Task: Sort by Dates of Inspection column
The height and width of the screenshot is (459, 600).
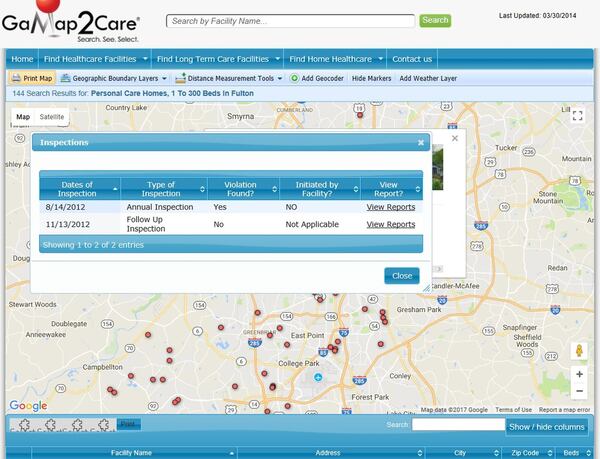Action: click(x=78, y=189)
